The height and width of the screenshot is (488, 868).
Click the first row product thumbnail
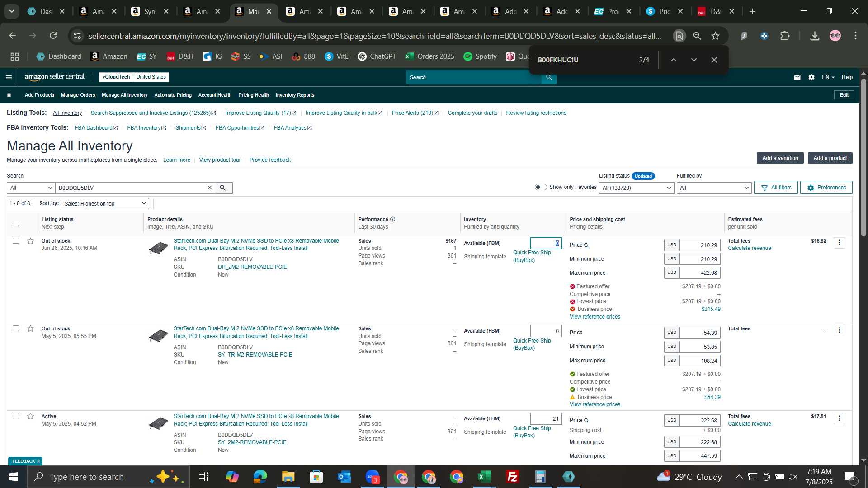click(x=158, y=248)
